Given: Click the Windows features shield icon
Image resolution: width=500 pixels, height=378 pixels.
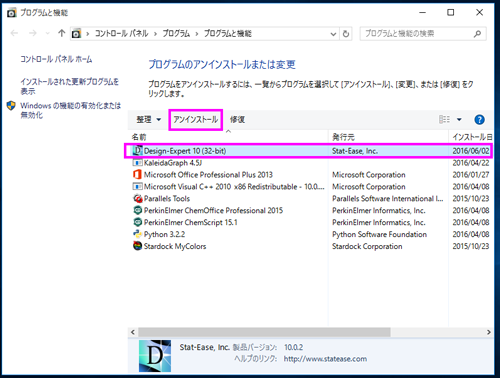Looking at the screenshot, I should pos(11,106).
